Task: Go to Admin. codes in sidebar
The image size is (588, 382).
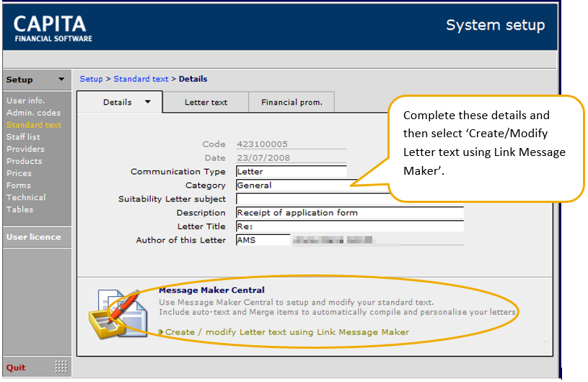Action: click(33, 113)
